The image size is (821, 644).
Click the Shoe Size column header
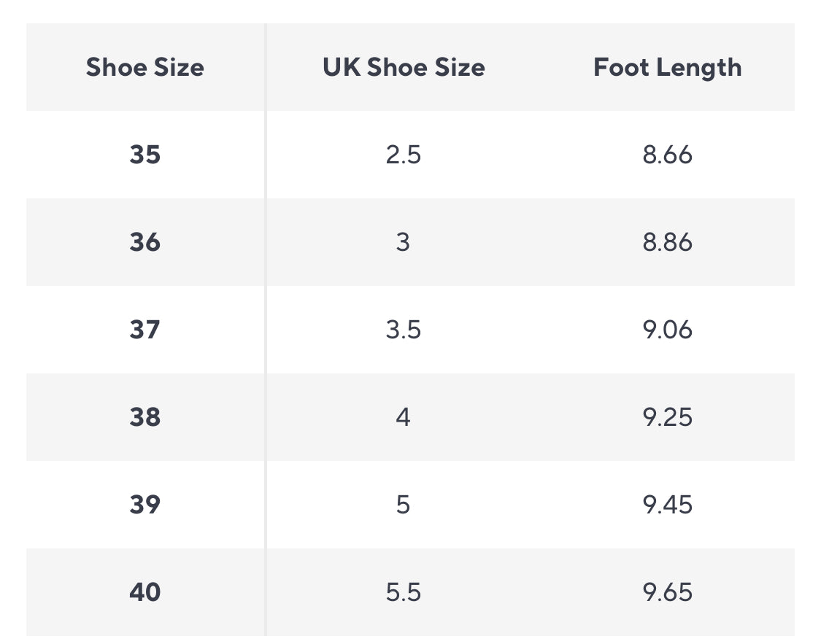(x=144, y=67)
